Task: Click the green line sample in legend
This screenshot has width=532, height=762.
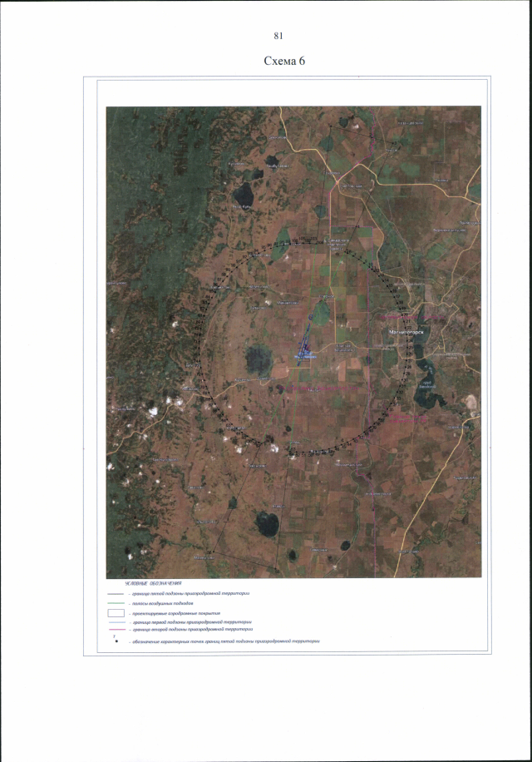Action: pos(116,602)
